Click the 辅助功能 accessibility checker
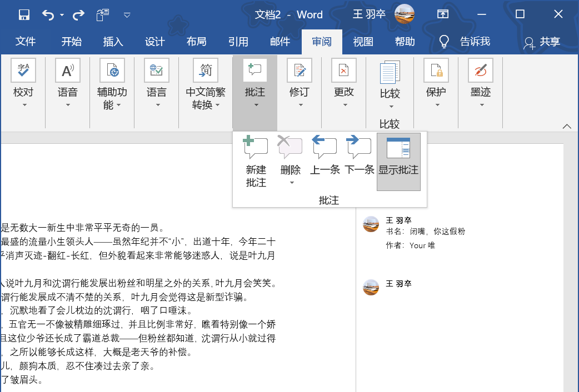The height and width of the screenshot is (392, 579). click(112, 78)
